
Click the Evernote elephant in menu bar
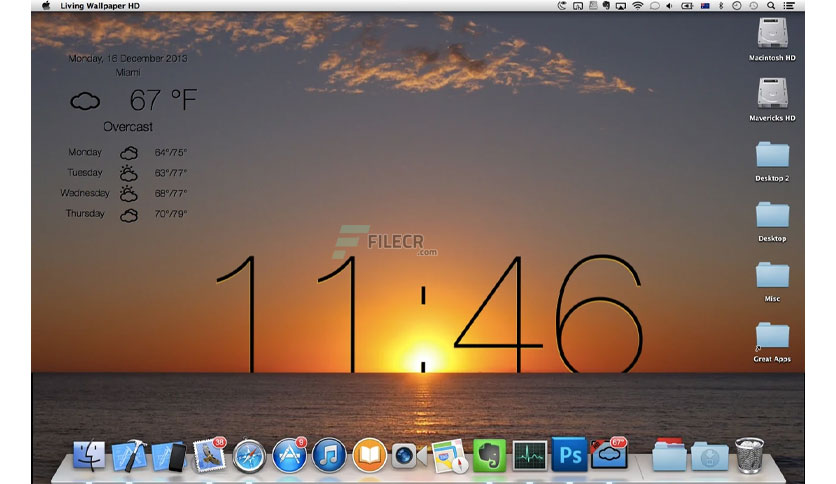(606, 6)
